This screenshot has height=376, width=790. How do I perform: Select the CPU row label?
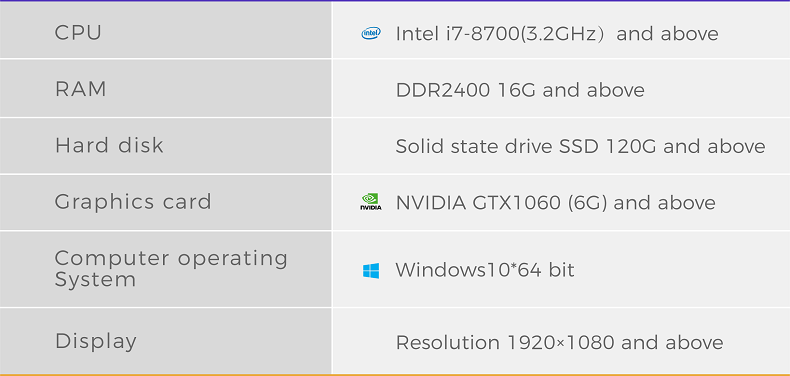pos(78,33)
